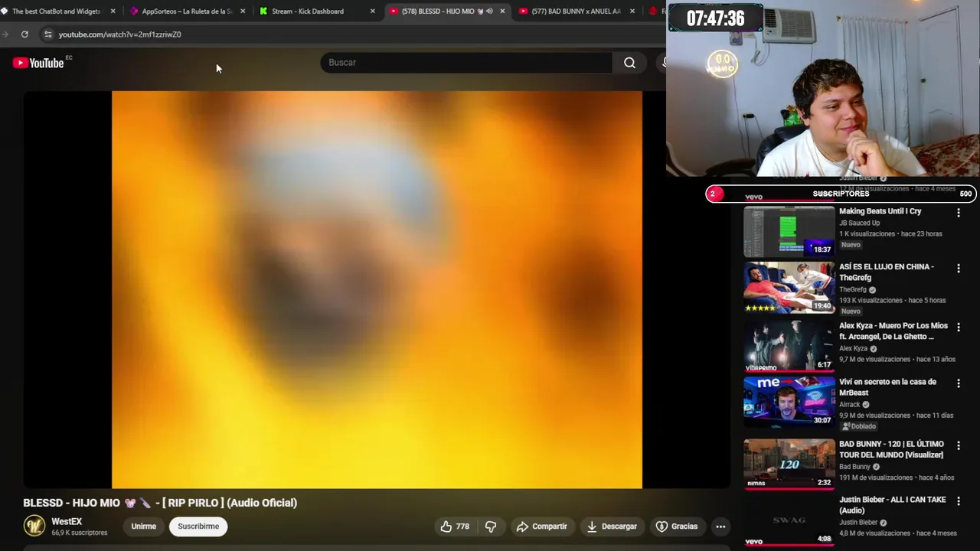Open options menu for Alex Kyza video
This screenshot has height=551, width=980.
(958, 328)
